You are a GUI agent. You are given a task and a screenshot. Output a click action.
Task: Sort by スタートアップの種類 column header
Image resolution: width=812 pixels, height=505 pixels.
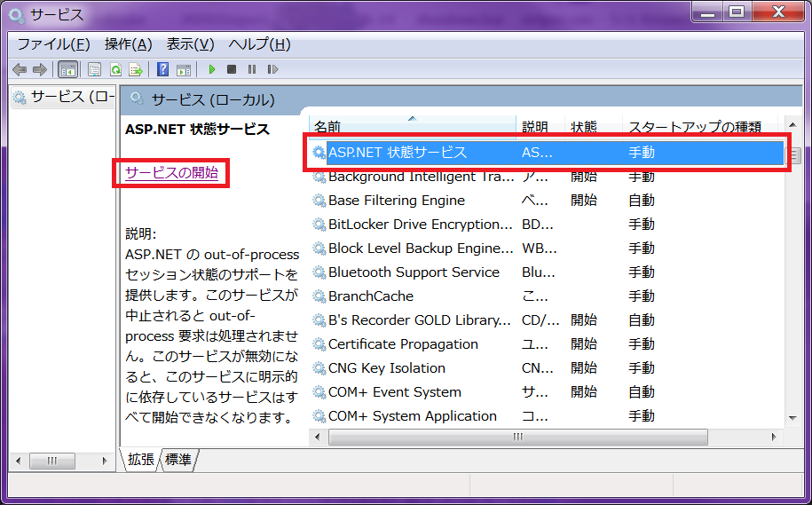(x=700, y=126)
